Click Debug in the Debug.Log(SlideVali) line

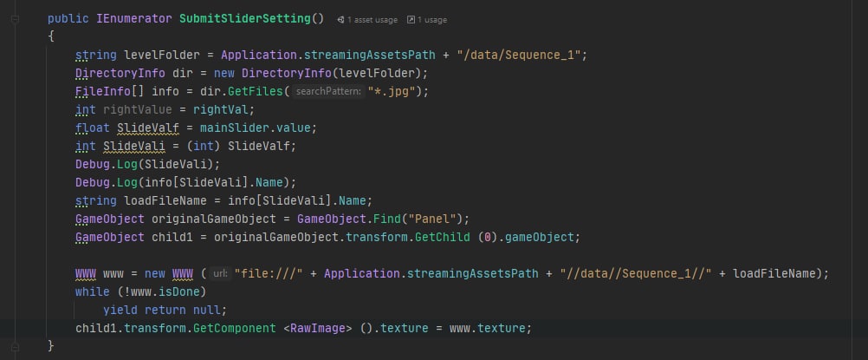point(93,164)
